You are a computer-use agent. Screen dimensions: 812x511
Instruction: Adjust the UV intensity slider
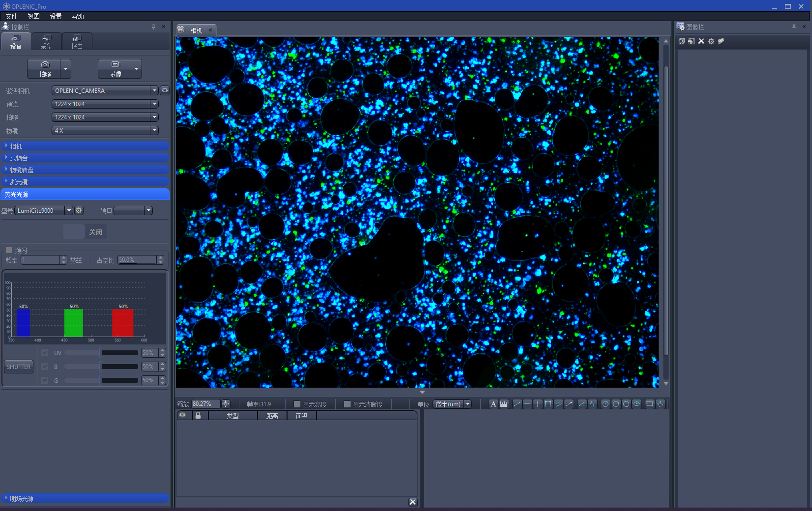pos(101,353)
